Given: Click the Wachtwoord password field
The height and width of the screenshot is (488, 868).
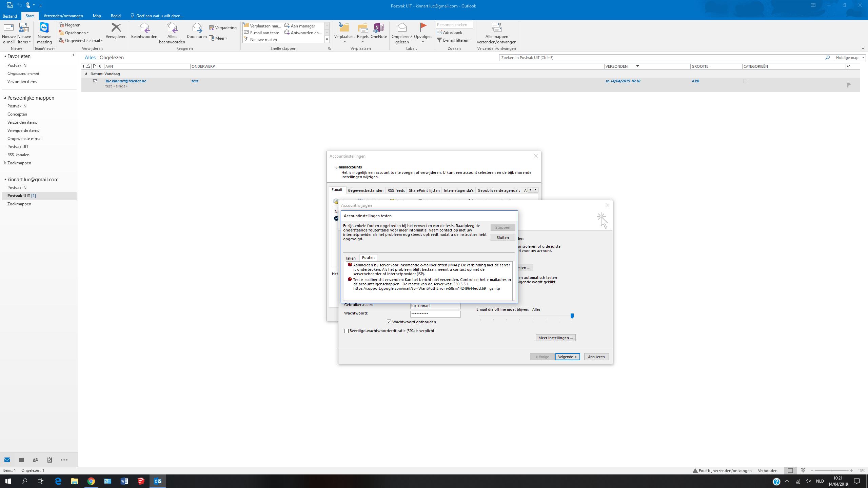Looking at the screenshot, I should 435,314.
